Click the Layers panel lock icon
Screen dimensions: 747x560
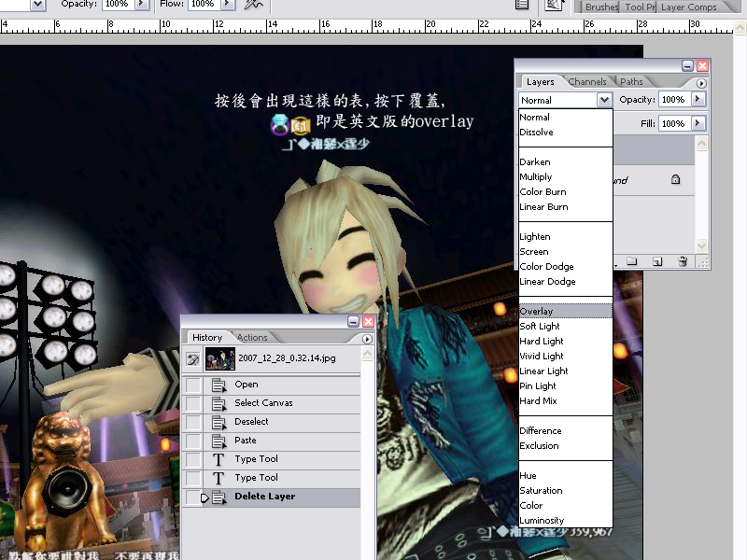[x=675, y=179]
